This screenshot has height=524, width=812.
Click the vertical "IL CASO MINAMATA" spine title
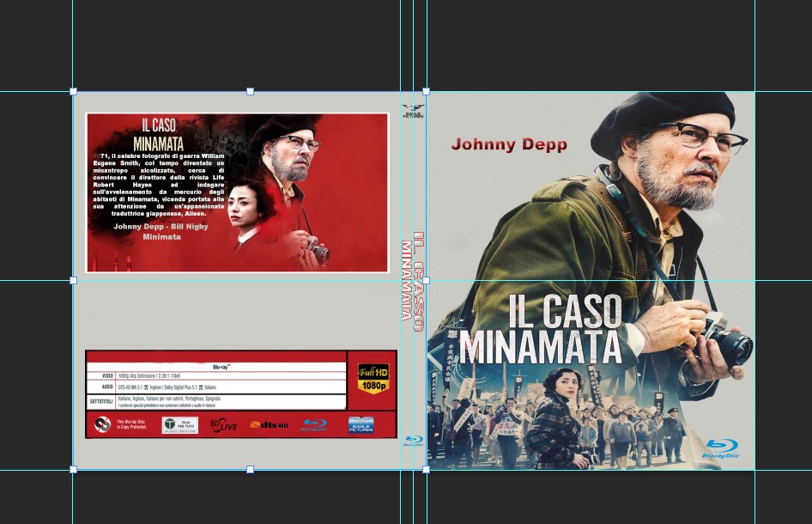coord(413,281)
